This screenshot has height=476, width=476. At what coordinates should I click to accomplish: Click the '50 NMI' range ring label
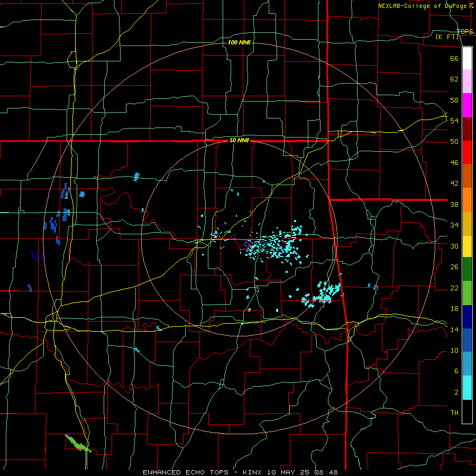(x=239, y=140)
